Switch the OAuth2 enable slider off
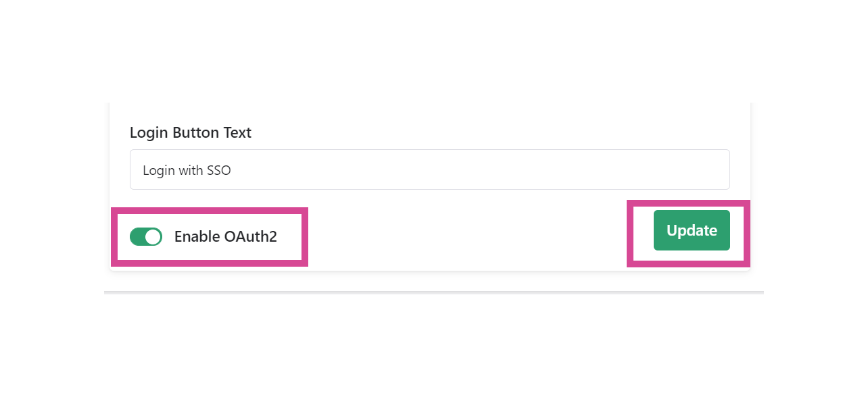Image resolution: width=868 pixels, height=397 pixels. [x=146, y=237]
